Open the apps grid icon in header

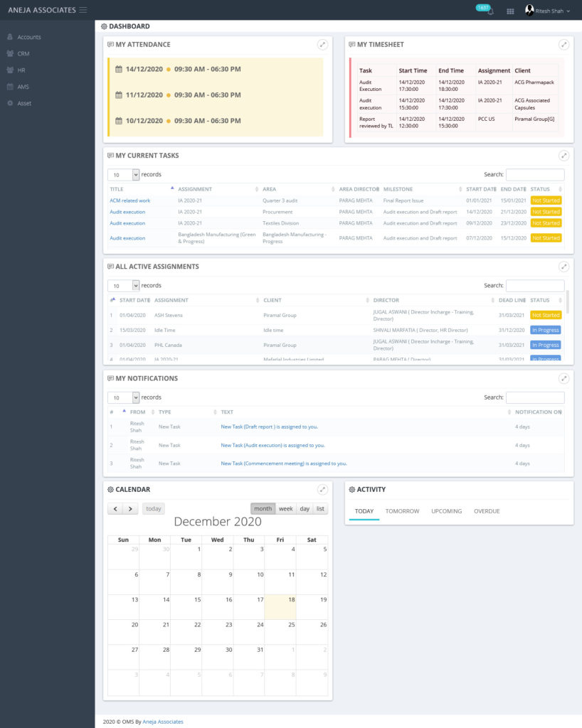(510, 11)
